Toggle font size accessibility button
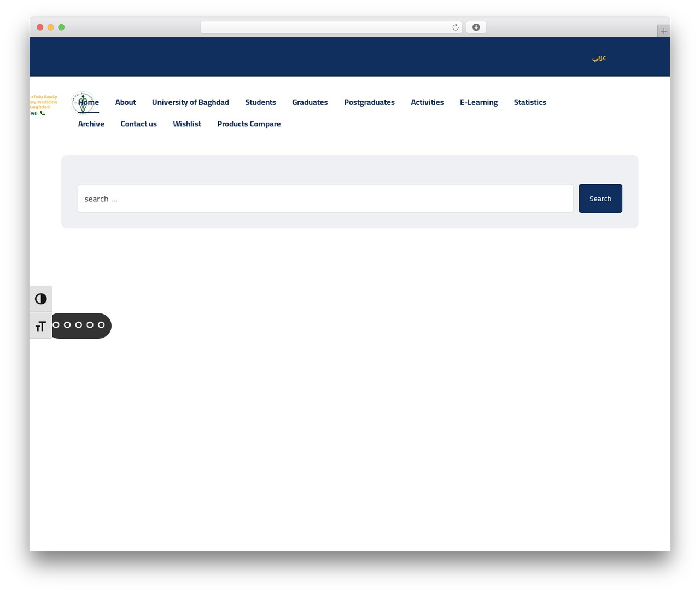Image resolution: width=700 pixels, height=593 pixels. tap(41, 327)
